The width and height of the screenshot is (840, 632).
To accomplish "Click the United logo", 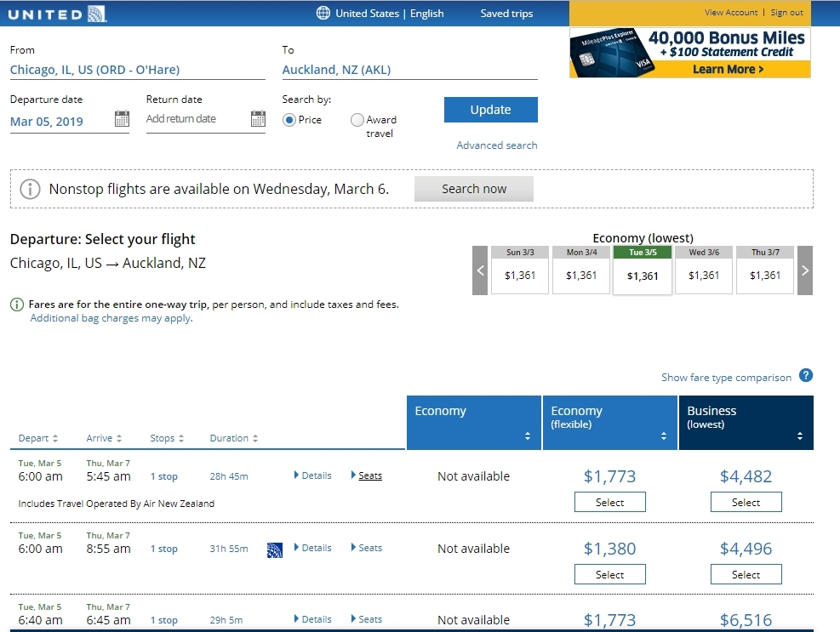I will (57, 14).
